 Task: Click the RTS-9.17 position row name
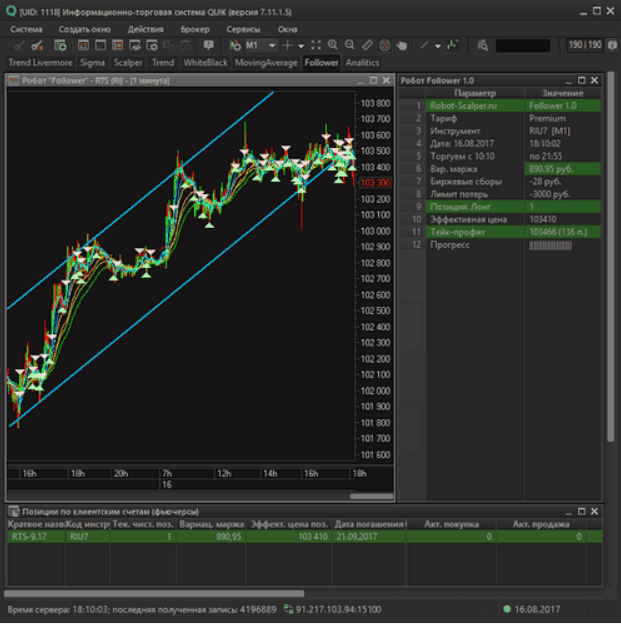click(36, 537)
